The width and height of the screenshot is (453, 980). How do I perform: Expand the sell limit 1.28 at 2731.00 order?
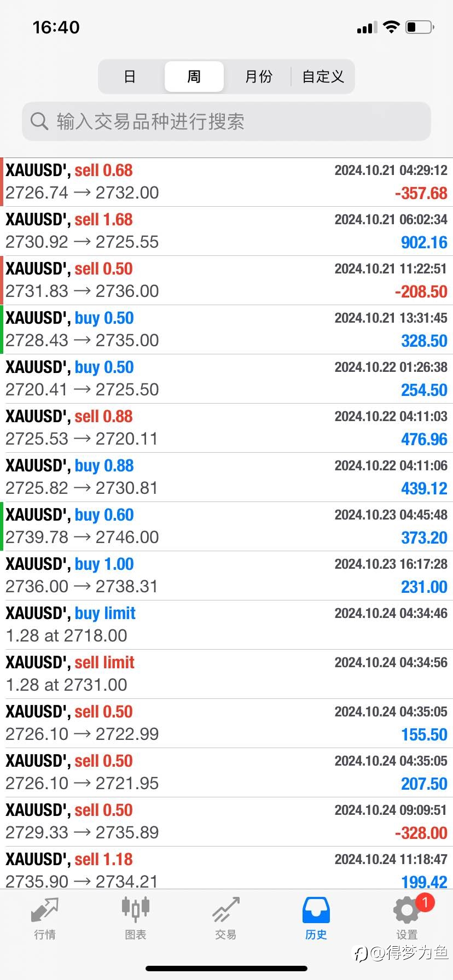pos(226,674)
